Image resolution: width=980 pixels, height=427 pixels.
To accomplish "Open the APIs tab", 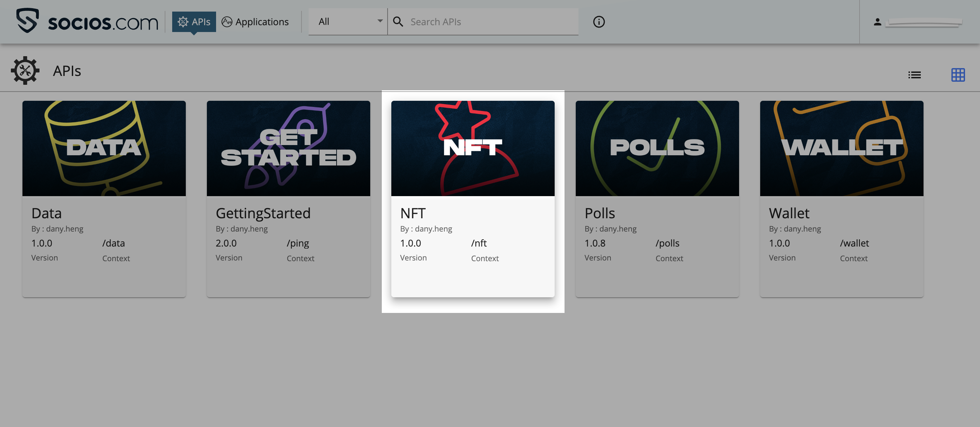I will pyautogui.click(x=194, y=22).
